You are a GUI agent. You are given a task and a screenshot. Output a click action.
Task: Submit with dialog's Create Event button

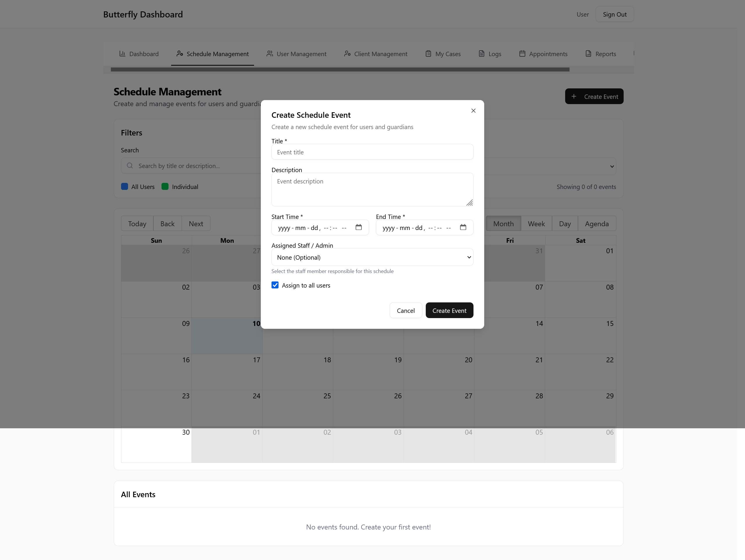click(x=449, y=311)
